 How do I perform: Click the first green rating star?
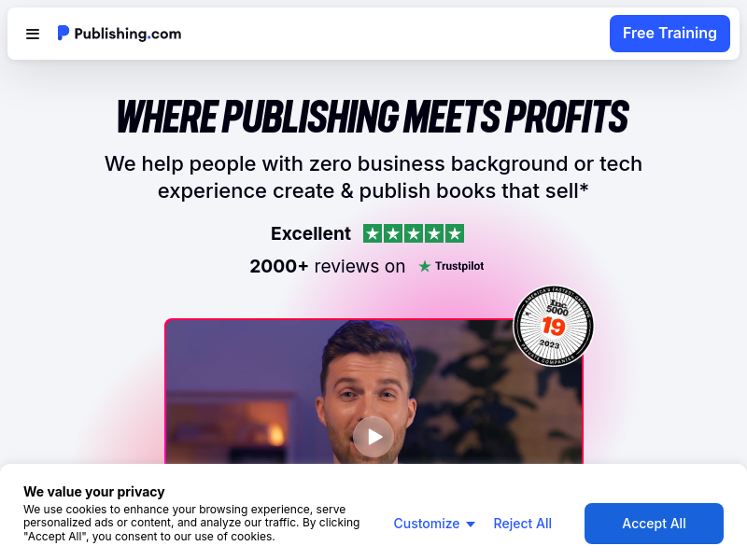pos(373,233)
